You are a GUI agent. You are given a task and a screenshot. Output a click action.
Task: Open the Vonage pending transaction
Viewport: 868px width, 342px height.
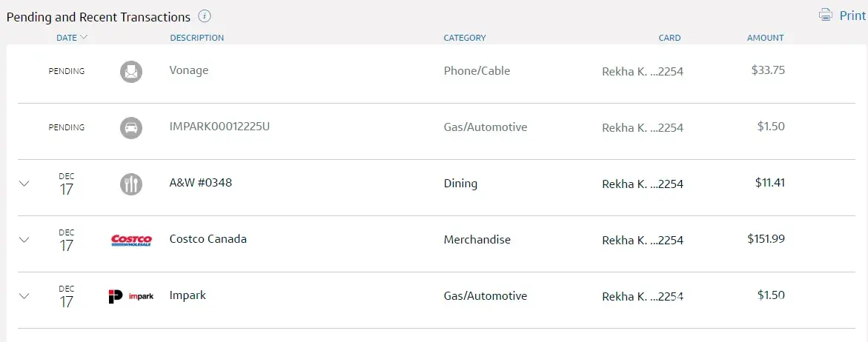click(x=189, y=71)
